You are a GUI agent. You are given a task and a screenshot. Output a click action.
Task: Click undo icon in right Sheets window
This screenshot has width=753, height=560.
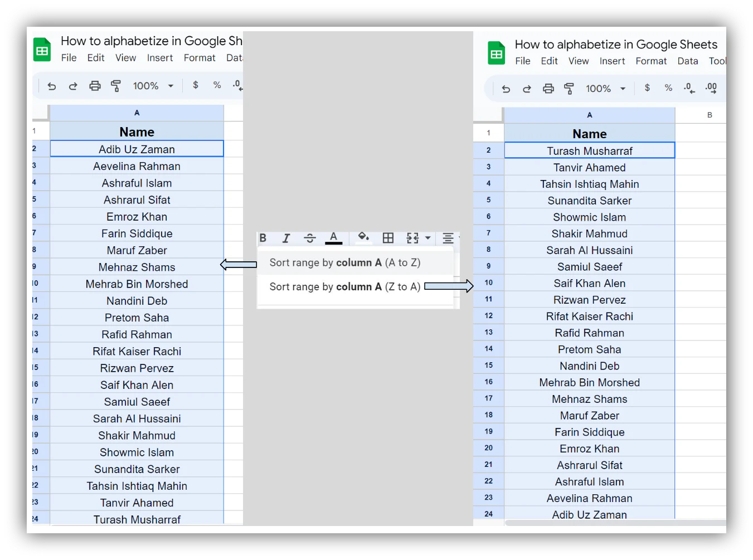coord(506,89)
